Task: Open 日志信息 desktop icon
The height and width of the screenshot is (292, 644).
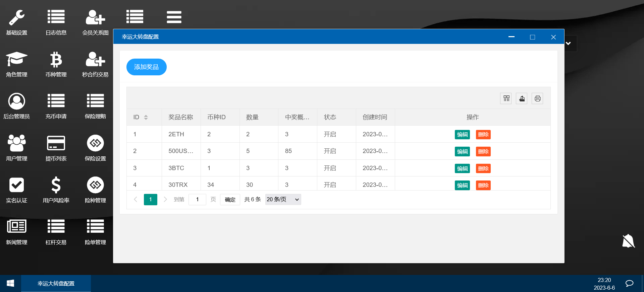Action: coord(56,17)
